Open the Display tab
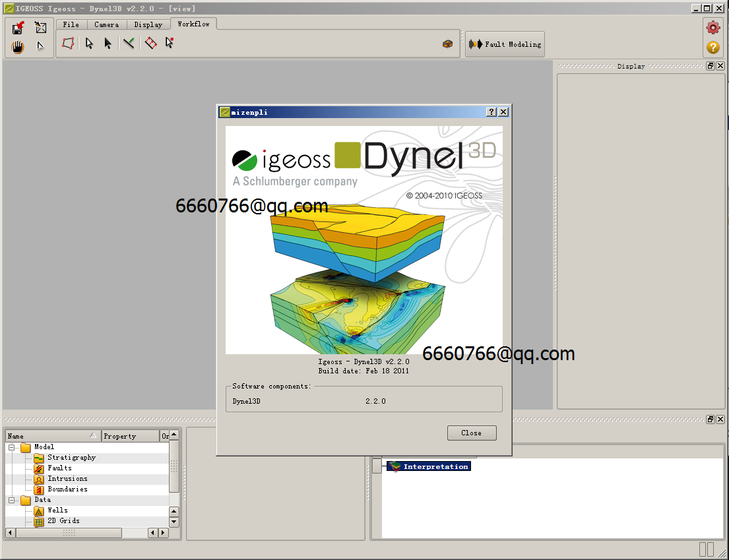Image resolution: width=729 pixels, height=560 pixels. tap(148, 24)
